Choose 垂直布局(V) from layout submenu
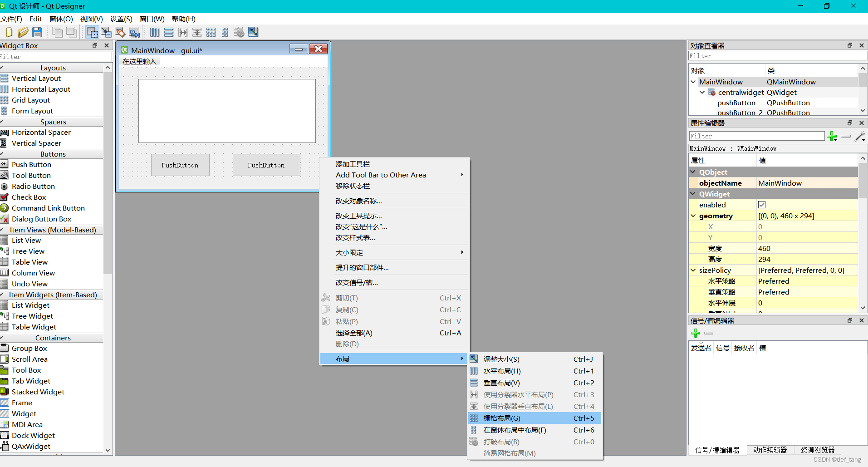 (x=535, y=383)
